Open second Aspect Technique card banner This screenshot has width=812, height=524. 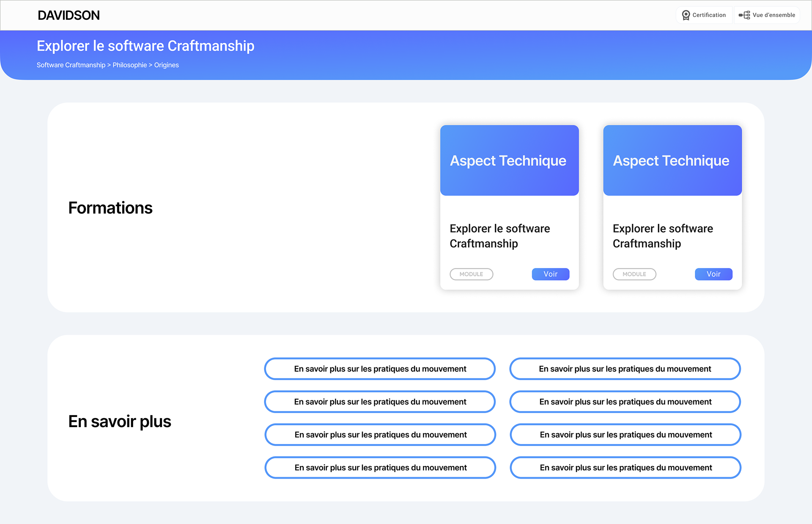(x=672, y=160)
